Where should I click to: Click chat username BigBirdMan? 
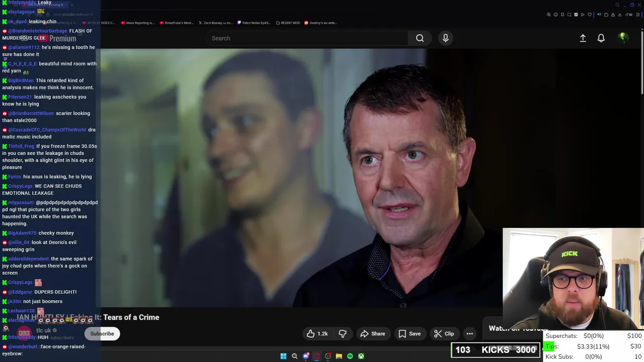(21, 80)
